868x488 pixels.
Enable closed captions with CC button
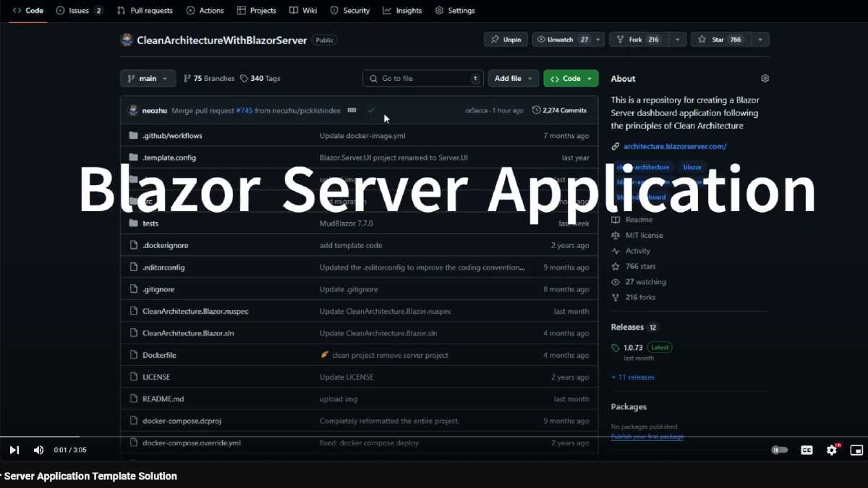click(x=807, y=450)
